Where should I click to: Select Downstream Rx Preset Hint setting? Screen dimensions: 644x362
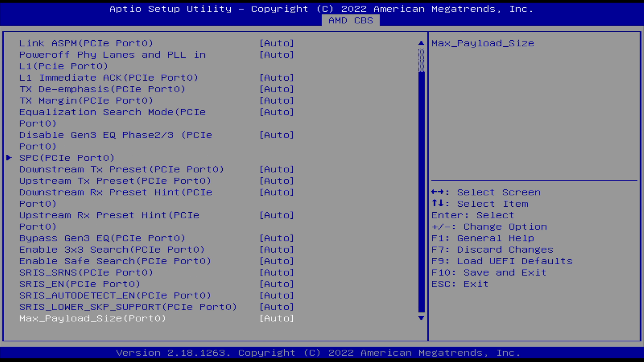coord(116,198)
